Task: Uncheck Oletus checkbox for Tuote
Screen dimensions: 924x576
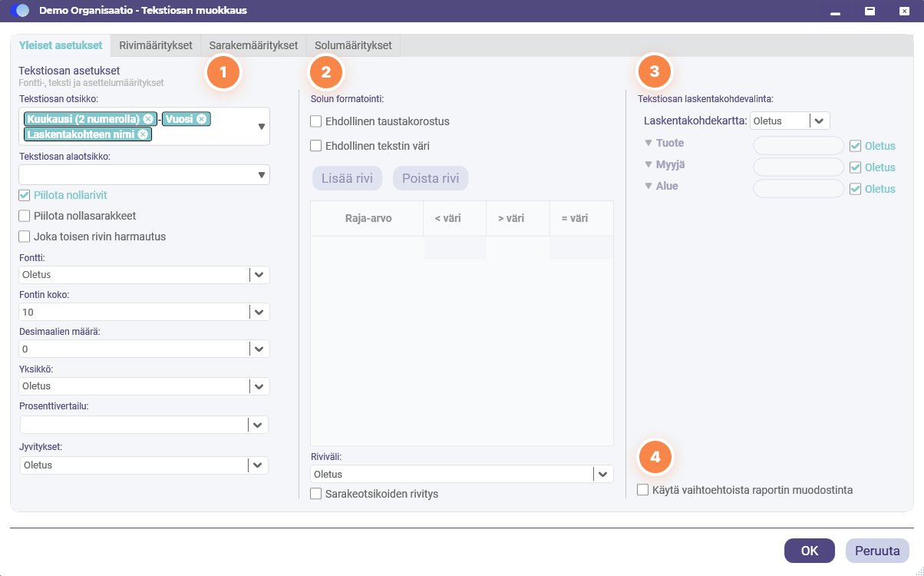Action: point(856,146)
